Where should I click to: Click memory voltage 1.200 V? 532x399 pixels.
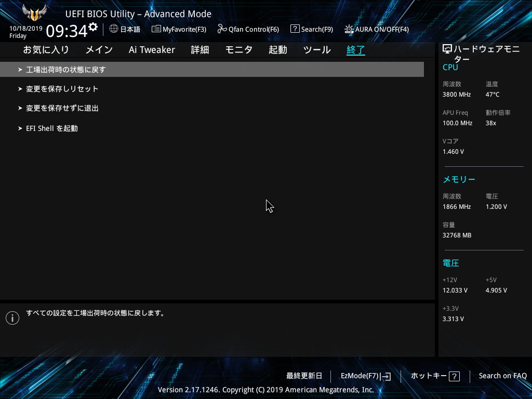coord(496,207)
